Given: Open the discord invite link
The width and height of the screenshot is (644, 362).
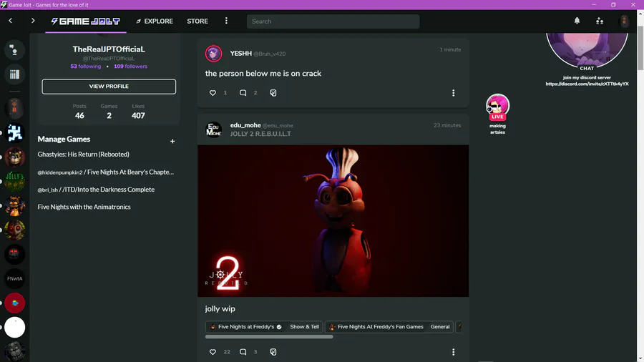Looking at the screenshot, I should pos(587,84).
